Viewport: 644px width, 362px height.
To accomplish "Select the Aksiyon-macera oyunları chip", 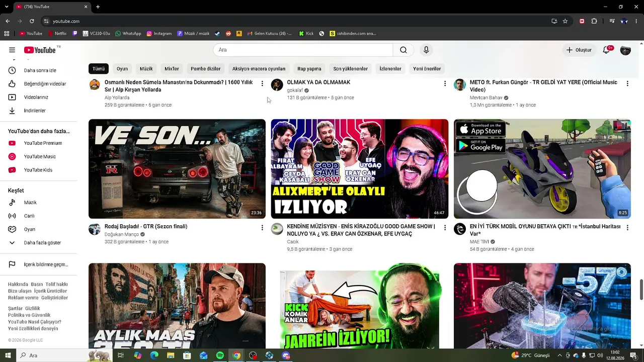I will pos(259,69).
